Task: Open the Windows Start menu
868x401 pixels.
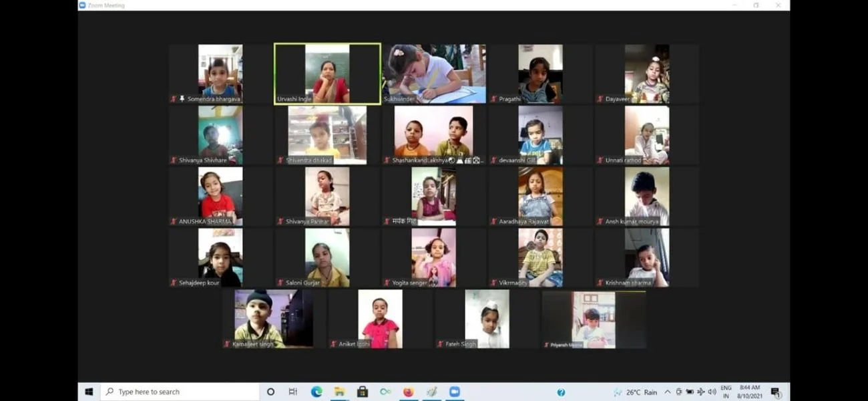Action: pos(89,392)
